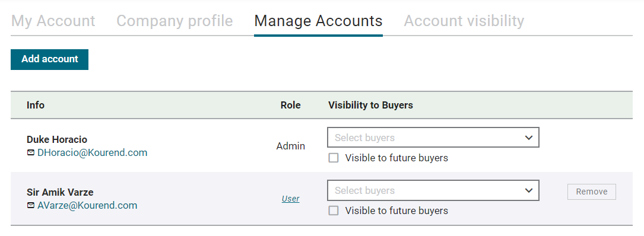Open Select buyers dropdown for Duke Horacio
Viewport: 644px width, 236px height.
point(433,138)
